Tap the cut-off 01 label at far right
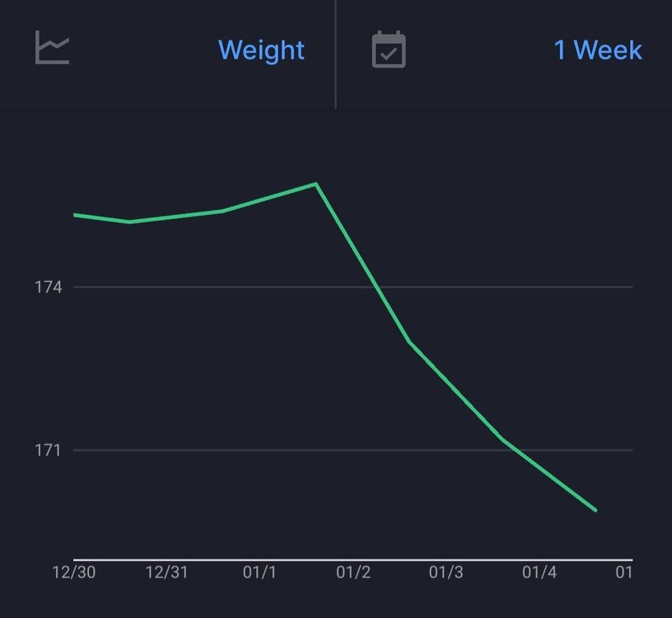672x618 pixels. pyautogui.click(x=623, y=573)
